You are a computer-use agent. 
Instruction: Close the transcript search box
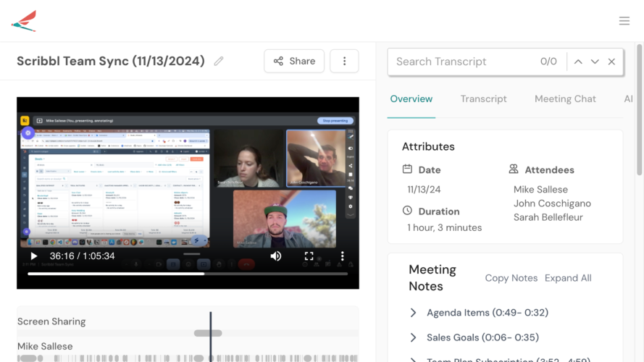611,62
